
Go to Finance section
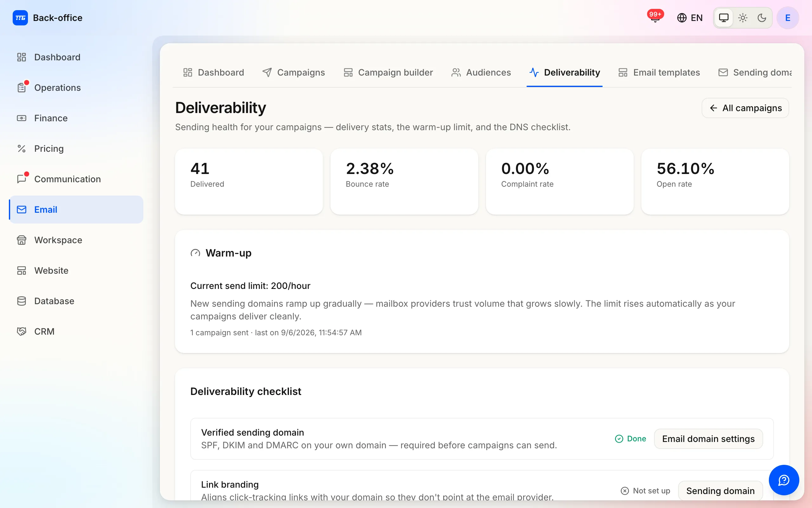(x=76, y=118)
